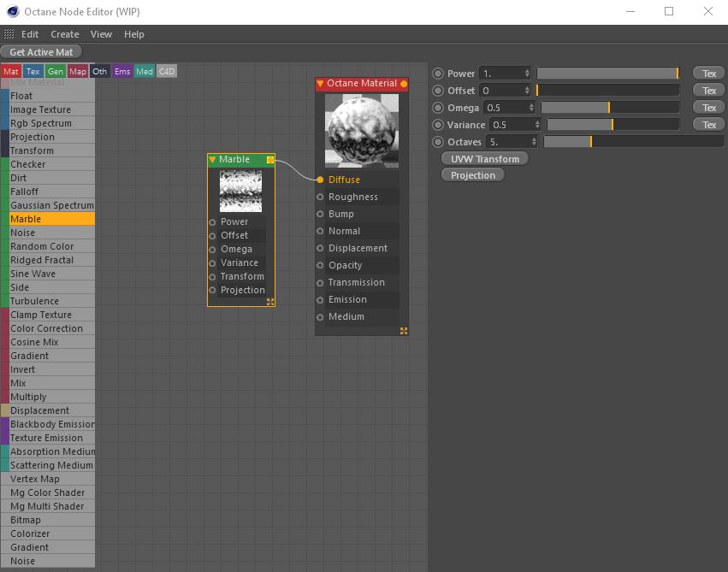Click the Power value stepper arrows
The height and width of the screenshot is (572, 728).
tap(527, 74)
